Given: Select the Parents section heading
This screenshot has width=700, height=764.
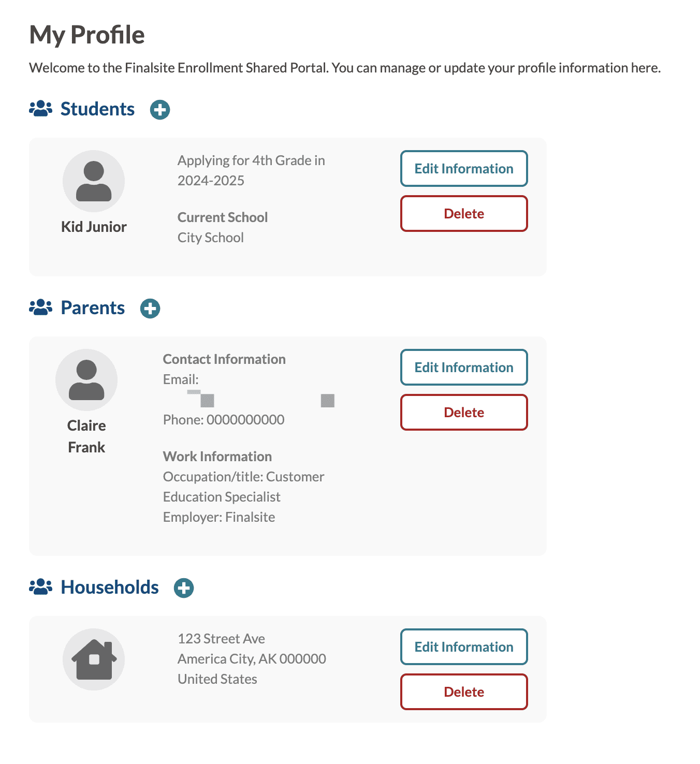Looking at the screenshot, I should [x=93, y=307].
